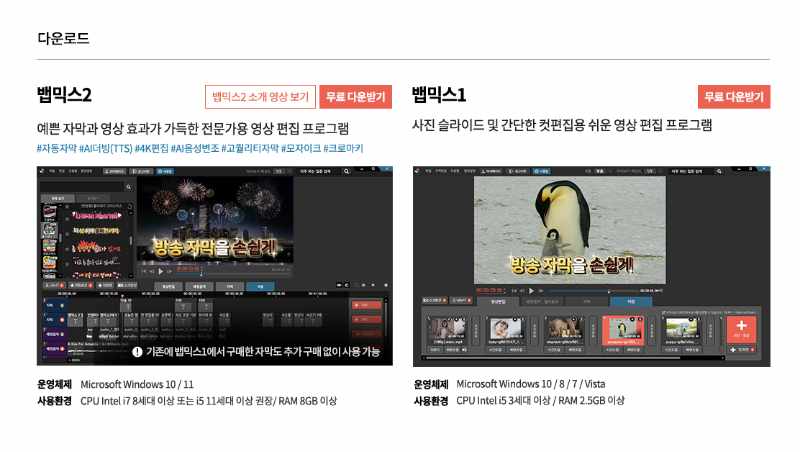This screenshot has height=452, width=800.
Task: Click the 뱁믹스1 heading
Action: point(439,95)
